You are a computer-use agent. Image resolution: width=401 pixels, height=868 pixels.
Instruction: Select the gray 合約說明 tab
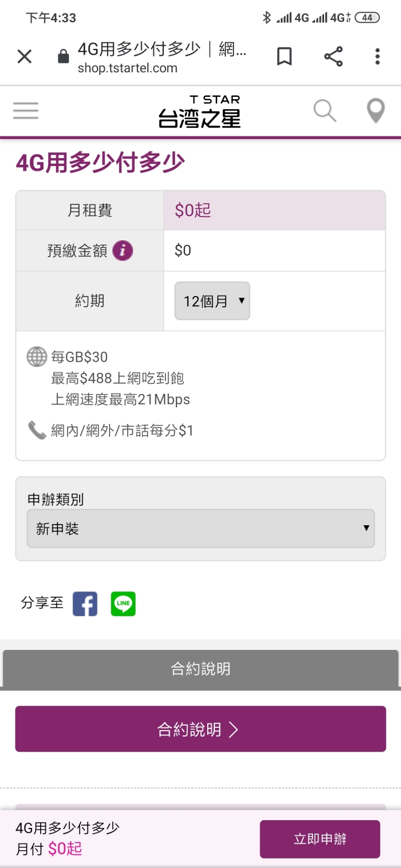coord(200,668)
